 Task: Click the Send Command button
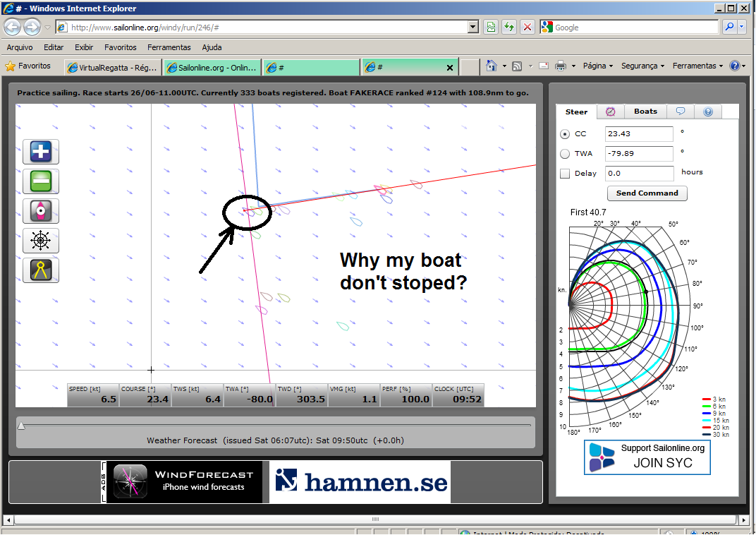coord(647,193)
